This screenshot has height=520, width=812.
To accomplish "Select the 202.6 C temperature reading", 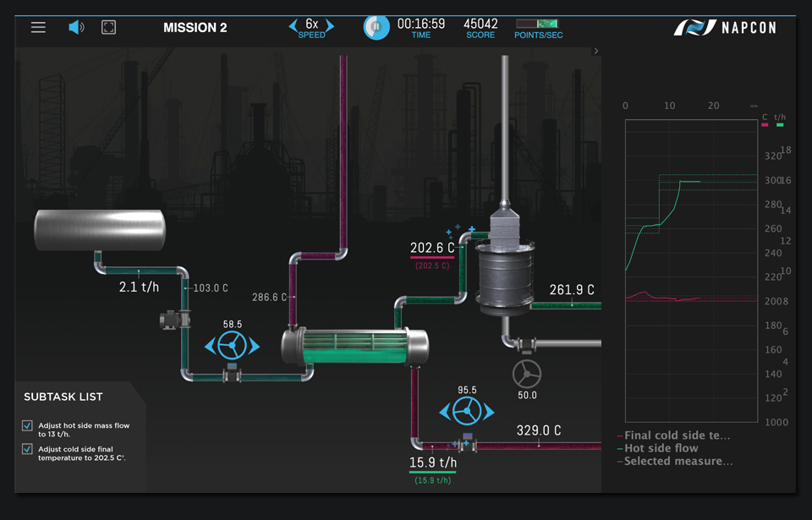I will pos(432,248).
